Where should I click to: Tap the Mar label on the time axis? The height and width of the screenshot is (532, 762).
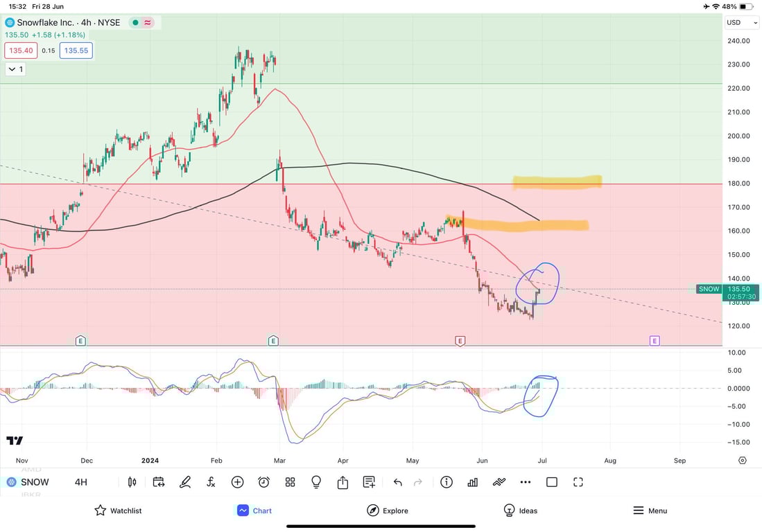(280, 460)
